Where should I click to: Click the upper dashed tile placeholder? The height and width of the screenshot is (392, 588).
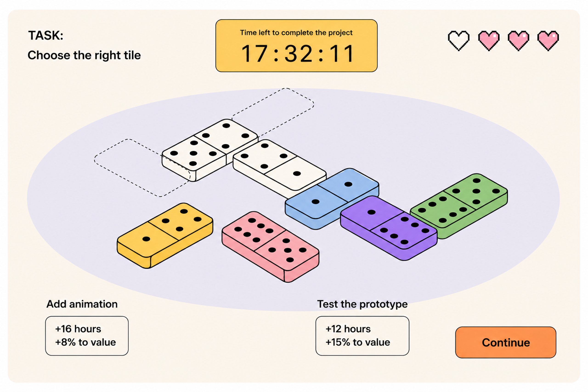[x=273, y=112]
